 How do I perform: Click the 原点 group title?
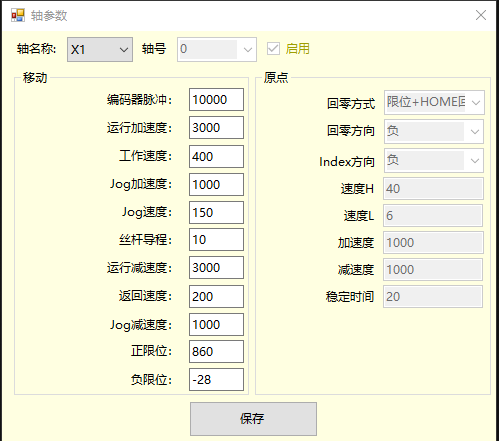pyautogui.click(x=276, y=78)
